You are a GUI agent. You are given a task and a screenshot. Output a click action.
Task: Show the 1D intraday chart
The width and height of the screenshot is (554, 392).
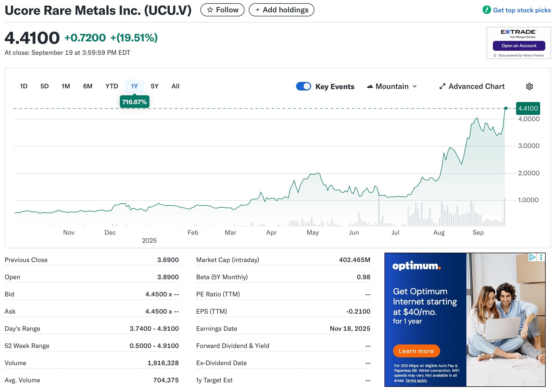(24, 86)
